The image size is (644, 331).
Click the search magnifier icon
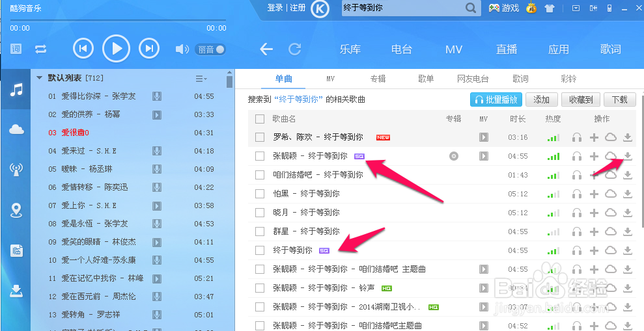tap(471, 8)
